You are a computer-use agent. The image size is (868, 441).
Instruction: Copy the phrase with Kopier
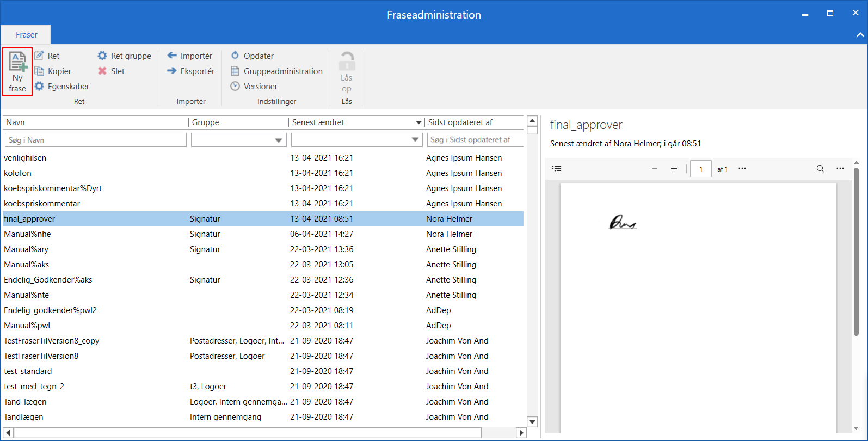point(53,71)
